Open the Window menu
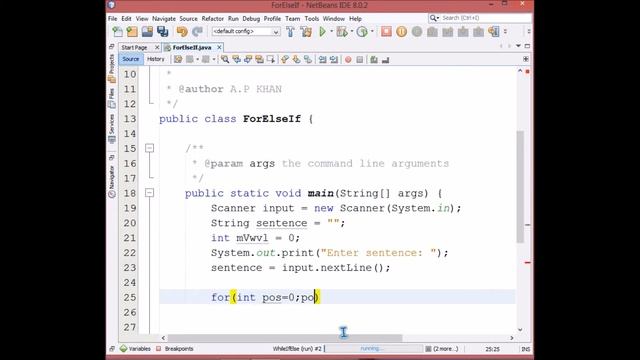Viewport: 640px width, 360px height. 333,19
